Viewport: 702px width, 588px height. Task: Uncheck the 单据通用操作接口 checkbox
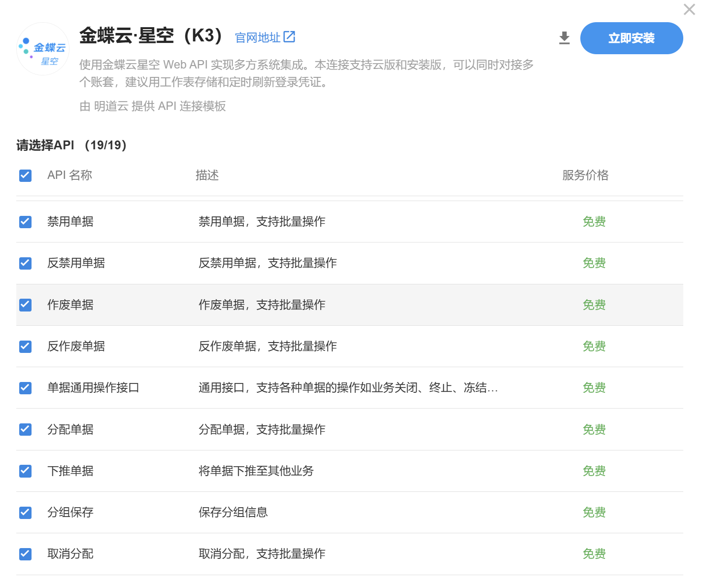tap(25, 388)
